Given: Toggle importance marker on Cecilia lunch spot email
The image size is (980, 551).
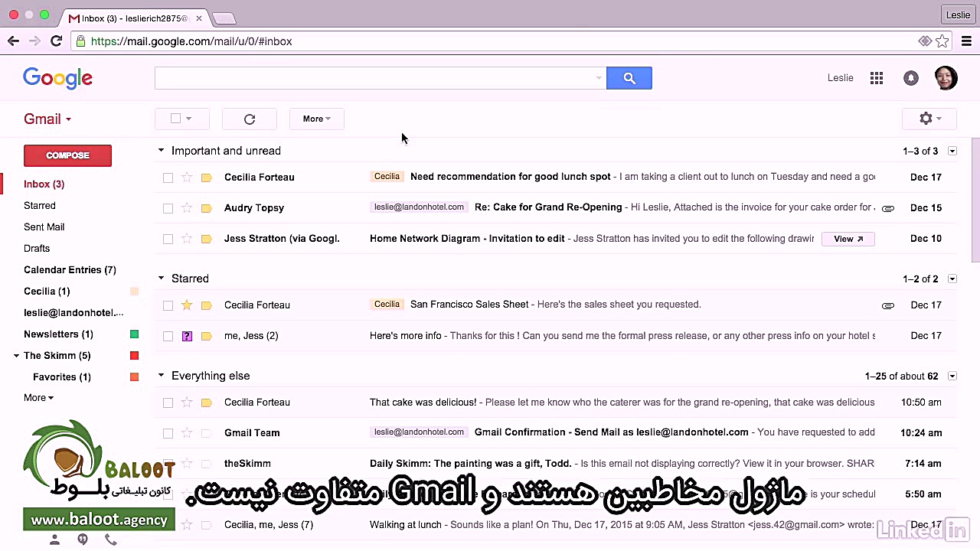Looking at the screenshot, I should tap(206, 178).
